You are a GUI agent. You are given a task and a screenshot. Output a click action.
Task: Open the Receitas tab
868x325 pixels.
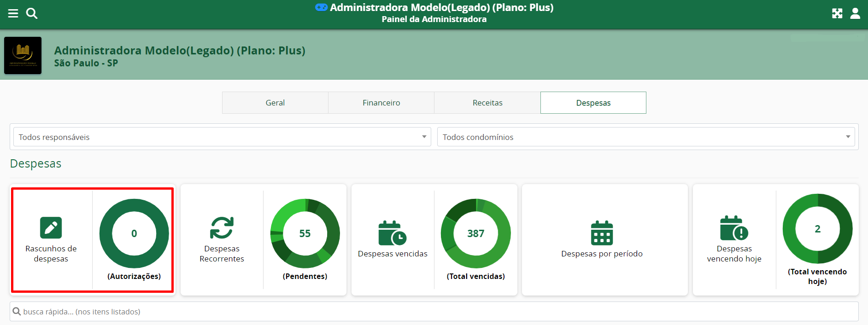pos(487,103)
